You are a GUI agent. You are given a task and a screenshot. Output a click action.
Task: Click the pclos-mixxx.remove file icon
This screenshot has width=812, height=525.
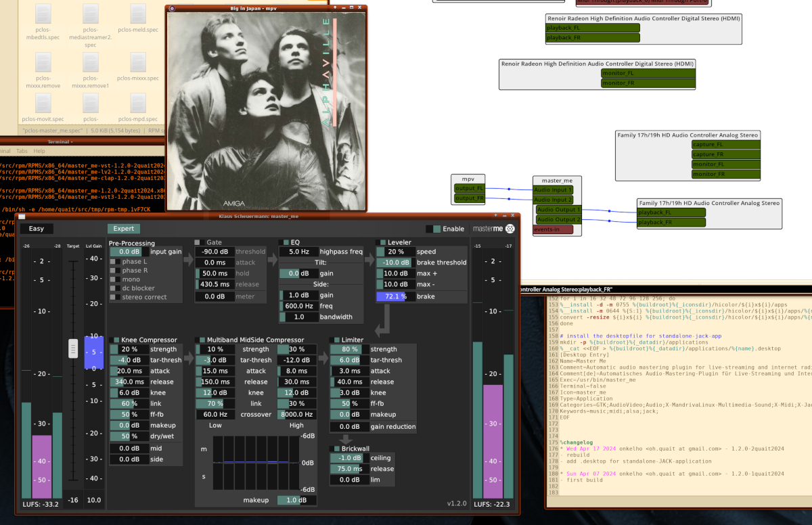(x=42, y=63)
